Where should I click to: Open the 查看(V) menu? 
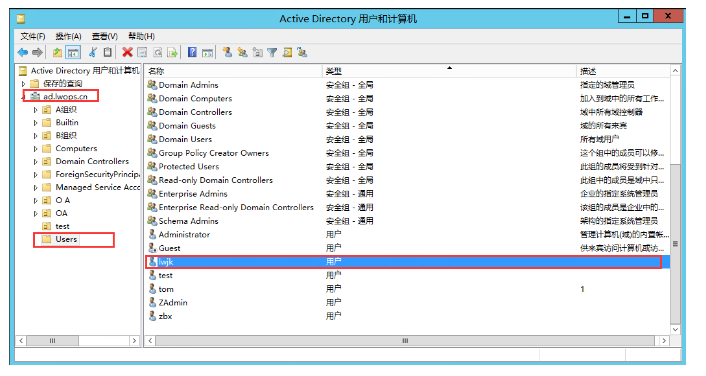pyautogui.click(x=104, y=36)
